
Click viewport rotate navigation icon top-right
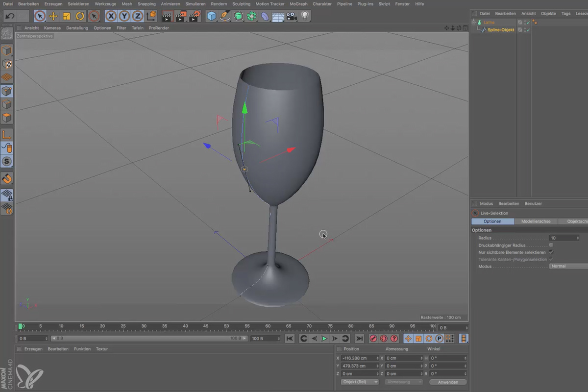(459, 28)
